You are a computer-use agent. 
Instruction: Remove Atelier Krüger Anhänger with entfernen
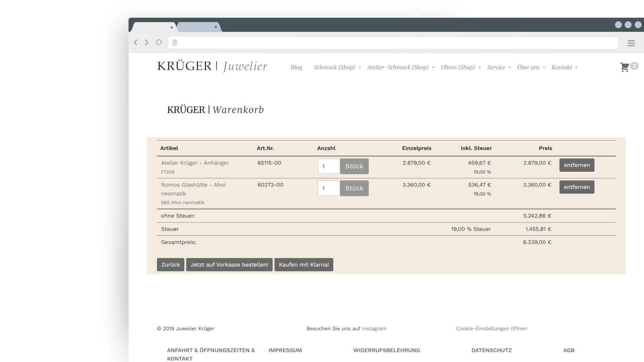click(x=577, y=165)
